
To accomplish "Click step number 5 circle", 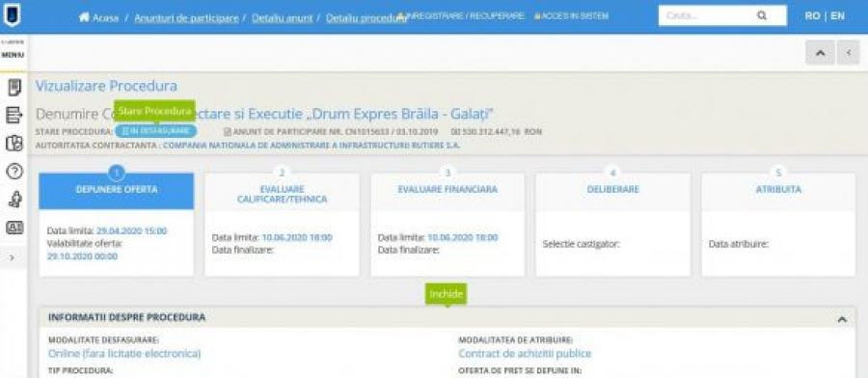I will tap(778, 174).
